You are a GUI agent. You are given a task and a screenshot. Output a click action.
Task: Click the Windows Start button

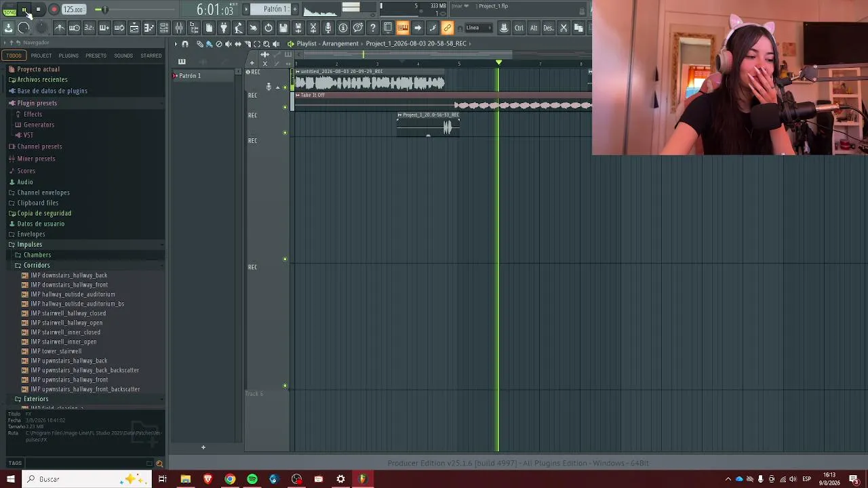point(11,479)
